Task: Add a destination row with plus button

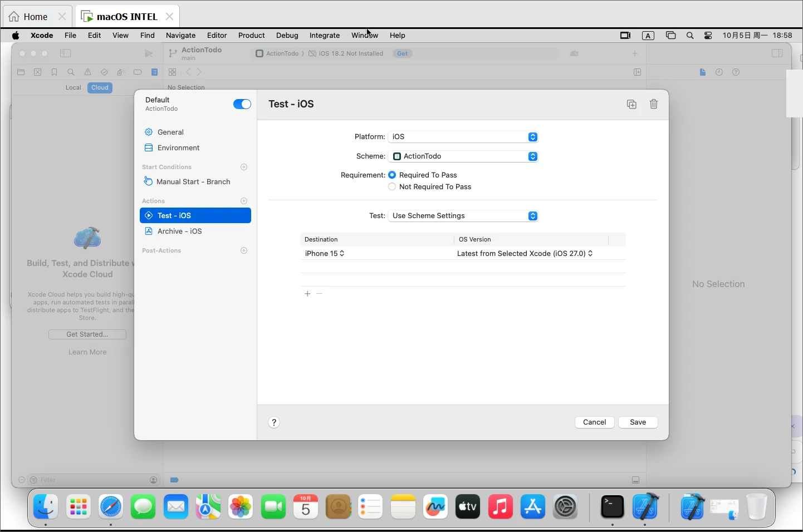Action: click(x=307, y=293)
